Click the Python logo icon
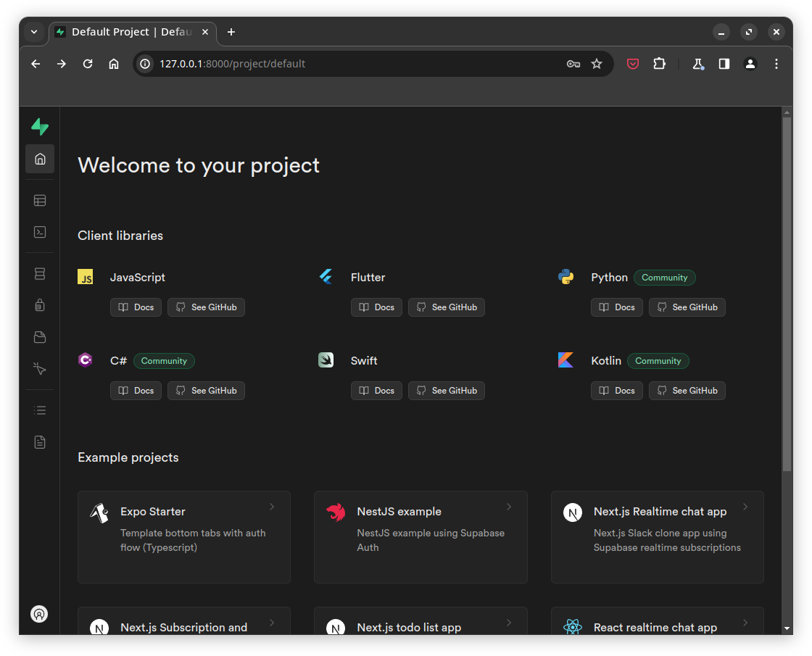The image size is (812, 656). tap(566, 277)
